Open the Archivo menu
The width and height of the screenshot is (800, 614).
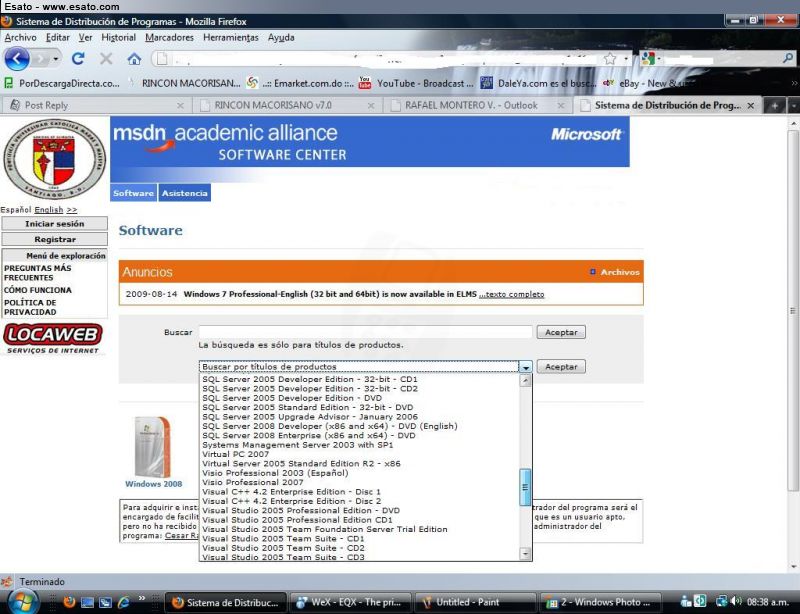[x=20, y=37]
